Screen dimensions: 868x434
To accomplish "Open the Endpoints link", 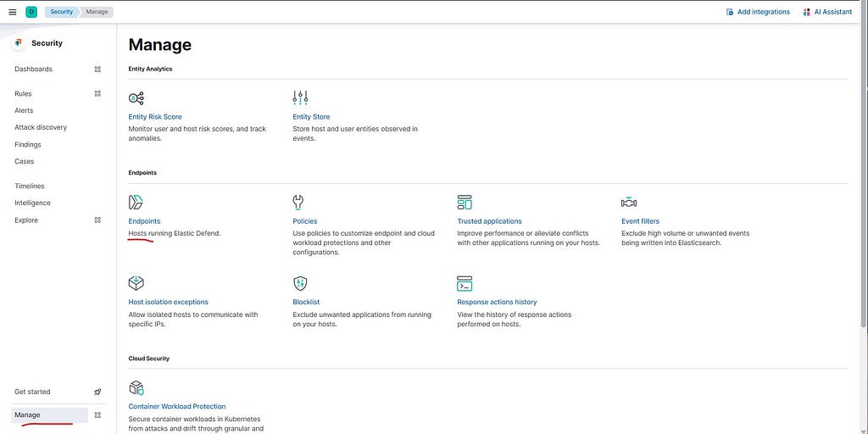I will tap(144, 221).
